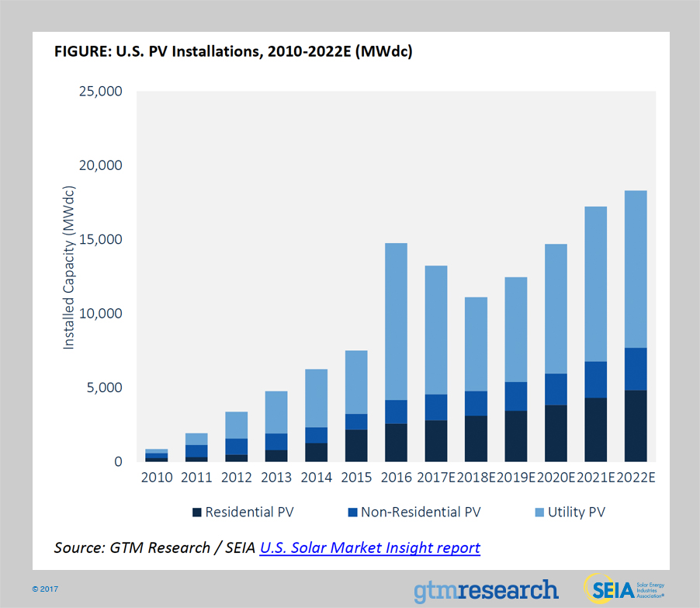
Task: Click the 2016 Utility PV bar segment
Action: tap(396, 321)
